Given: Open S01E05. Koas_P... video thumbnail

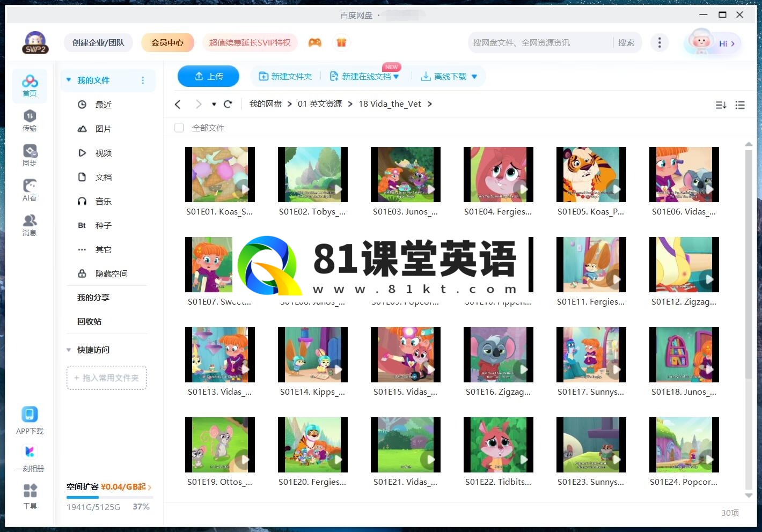Looking at the screenshot, I should coord(591,174).
